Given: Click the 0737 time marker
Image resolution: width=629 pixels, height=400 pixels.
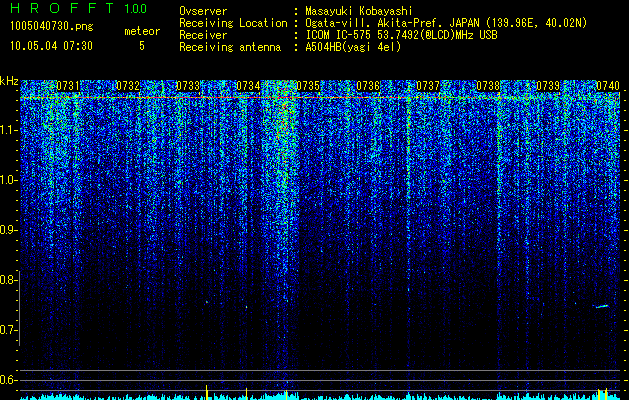Looking at the screenshot, I should (428, 86).
